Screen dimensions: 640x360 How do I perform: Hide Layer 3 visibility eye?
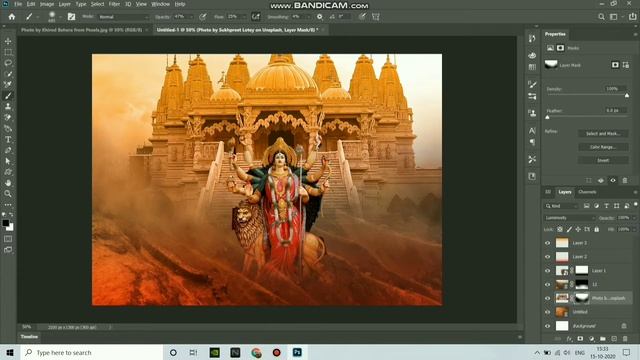(x=547, y=243)
